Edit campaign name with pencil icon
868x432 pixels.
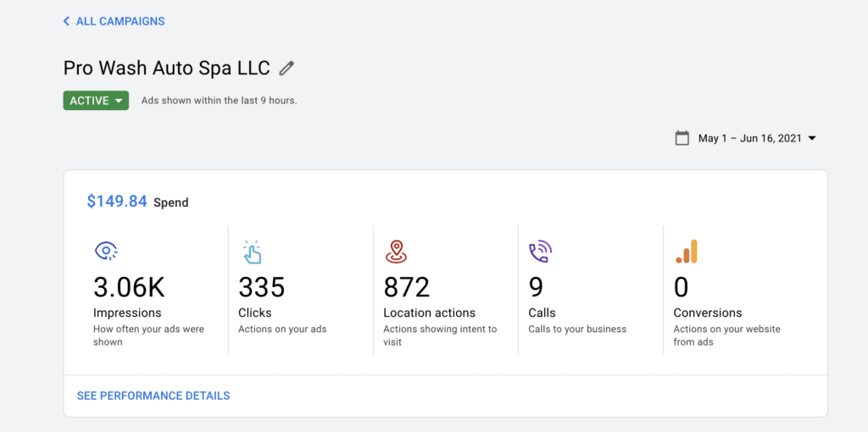click(287, 69)
